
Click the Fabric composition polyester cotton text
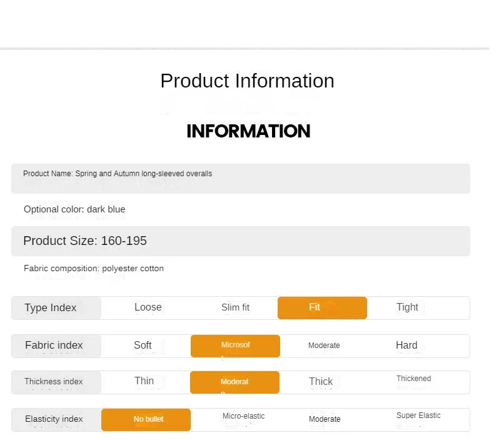point(94,269)
